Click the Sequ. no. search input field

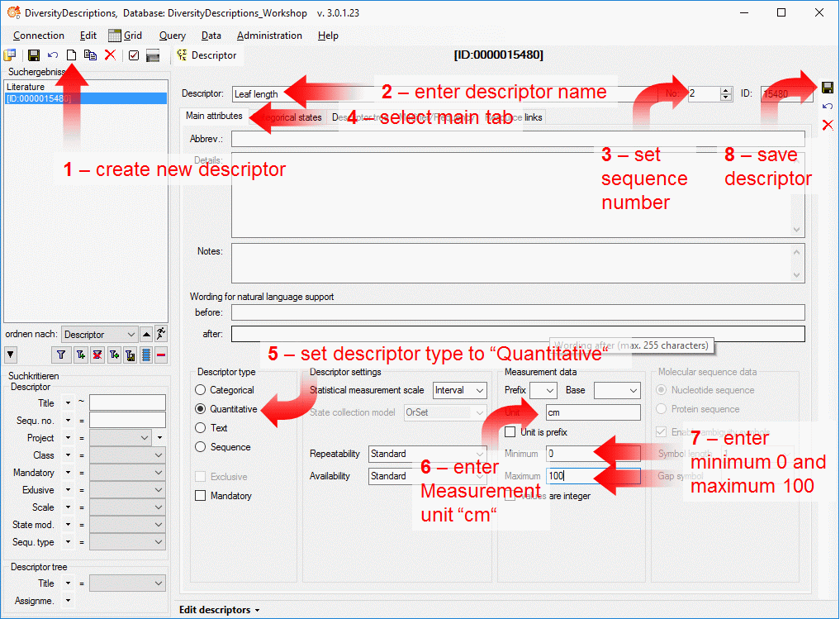tap(127, 420)
